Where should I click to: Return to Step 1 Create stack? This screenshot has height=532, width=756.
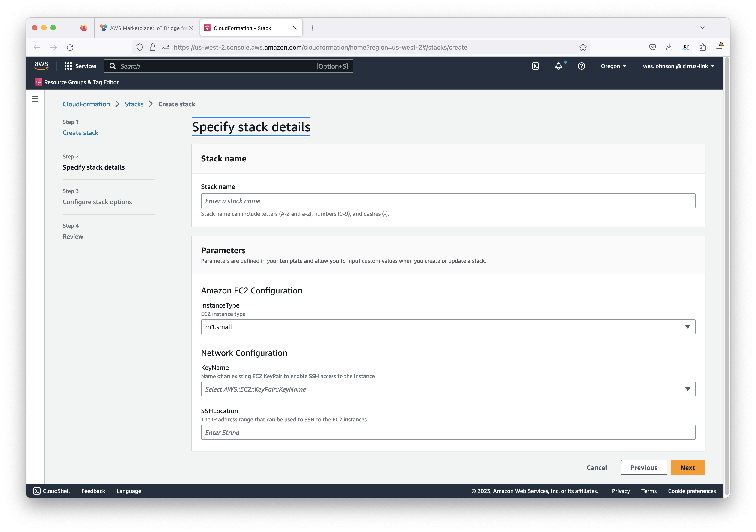(x=81, y=133)
